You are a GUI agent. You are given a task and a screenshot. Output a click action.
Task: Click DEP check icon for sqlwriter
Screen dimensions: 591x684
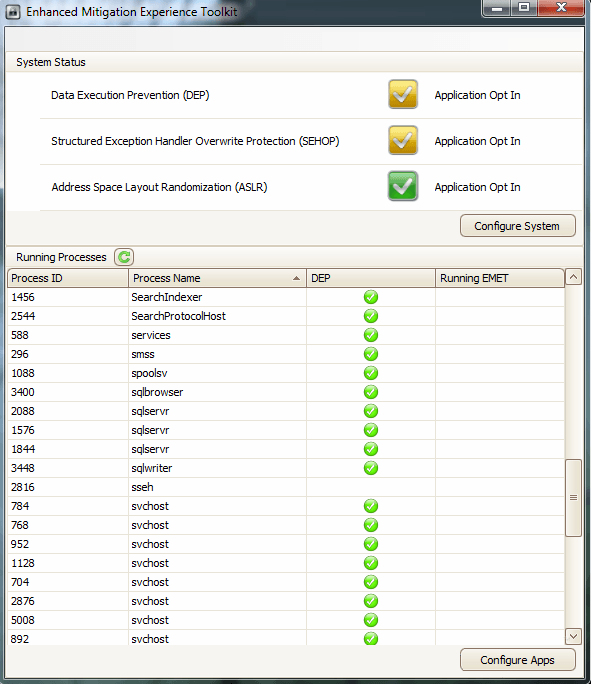click(x=371, y=468)
